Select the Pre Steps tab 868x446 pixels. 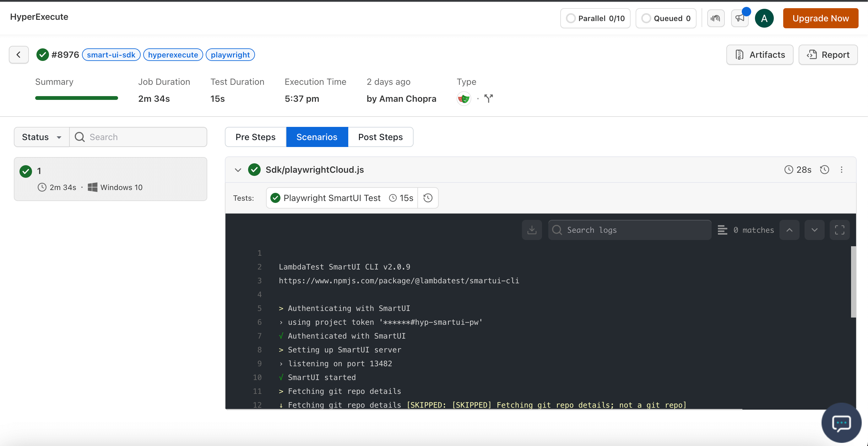256,137
